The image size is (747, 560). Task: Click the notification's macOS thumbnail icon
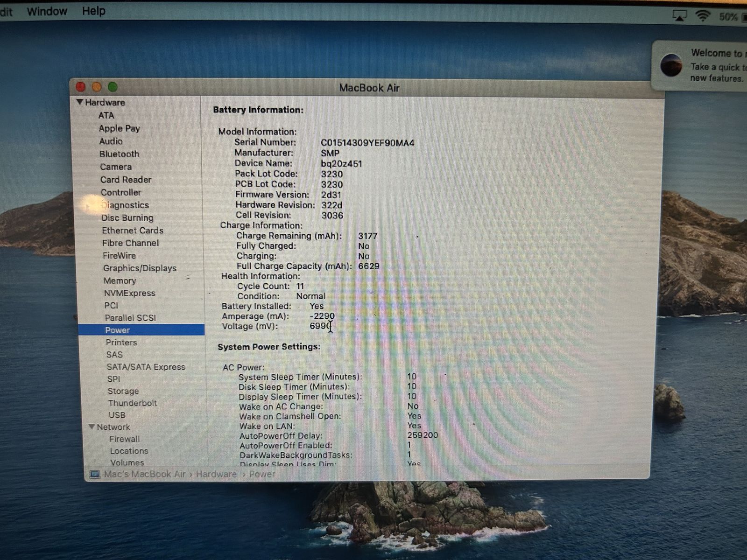pos(671,65)
